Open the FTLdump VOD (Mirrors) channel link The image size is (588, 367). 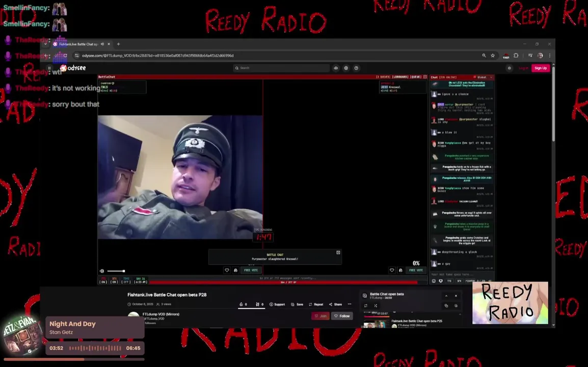pyautogui.click(x=161, y=314)
